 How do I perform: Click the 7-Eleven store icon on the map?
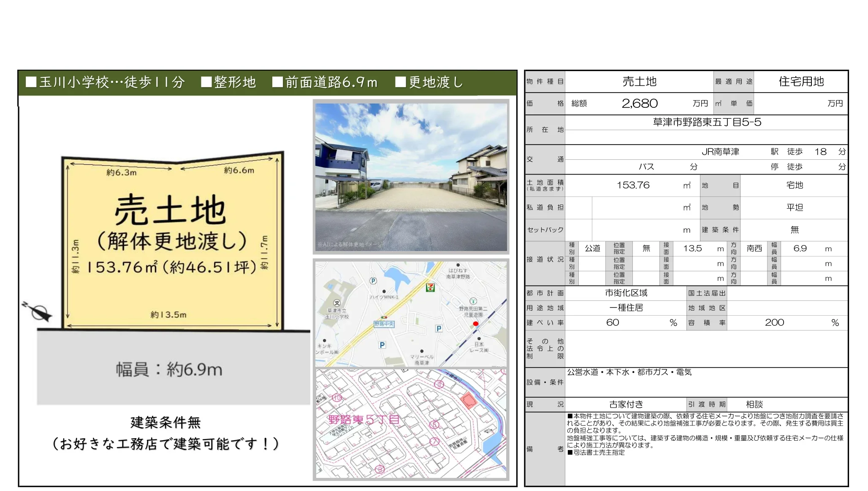click(x=430, y=288)
